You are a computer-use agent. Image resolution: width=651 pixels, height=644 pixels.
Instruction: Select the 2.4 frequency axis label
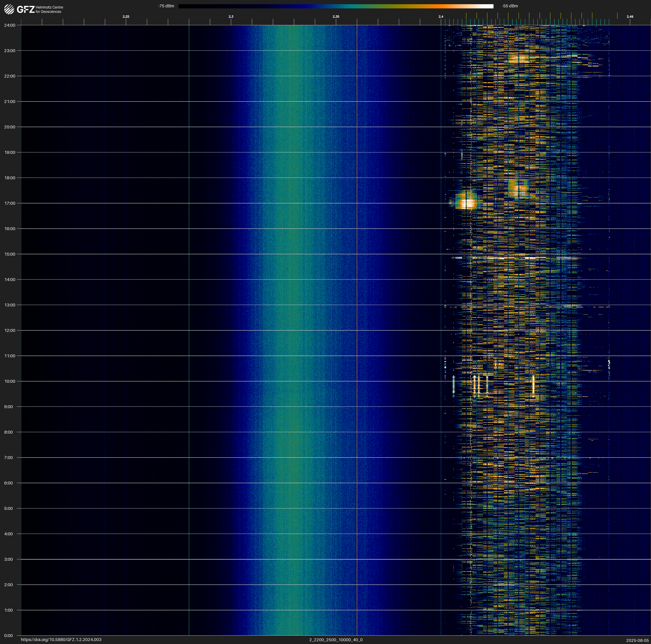point(441,17)
